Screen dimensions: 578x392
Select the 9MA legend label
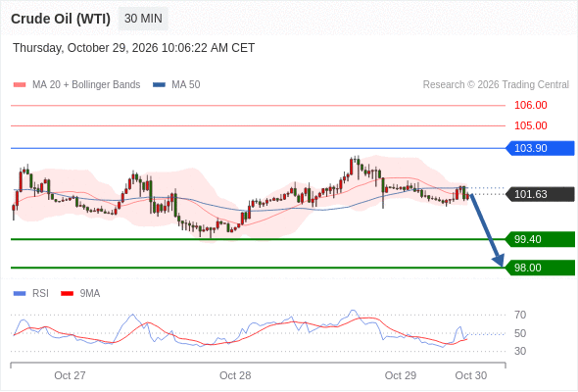pyautogui.click(x=90, y=294)
